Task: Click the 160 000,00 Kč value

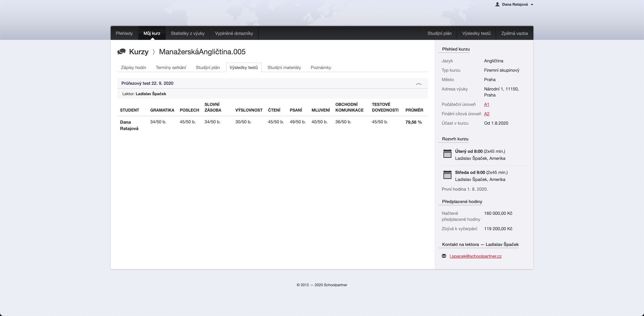Action: click(498, 213)
